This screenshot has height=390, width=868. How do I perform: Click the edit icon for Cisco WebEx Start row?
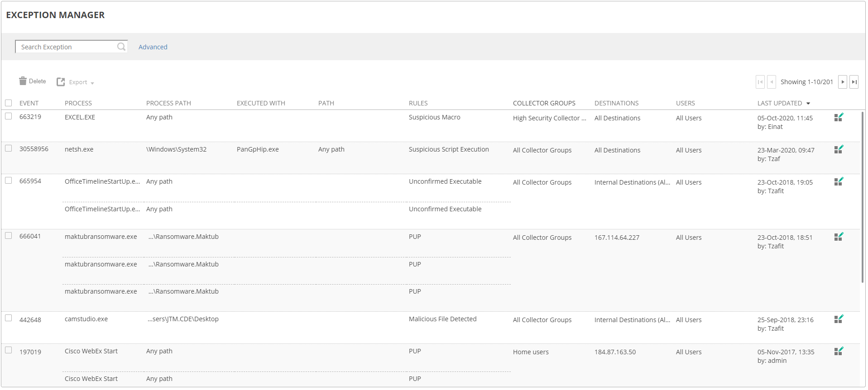838,352
